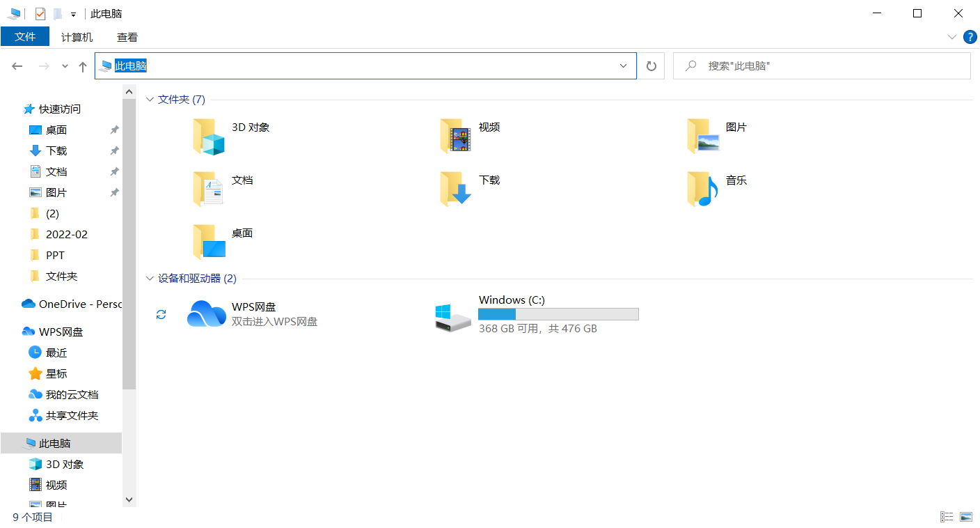Click the 搜索"此电脑" search box
This screenshot has width=980, height=528.
821,66
